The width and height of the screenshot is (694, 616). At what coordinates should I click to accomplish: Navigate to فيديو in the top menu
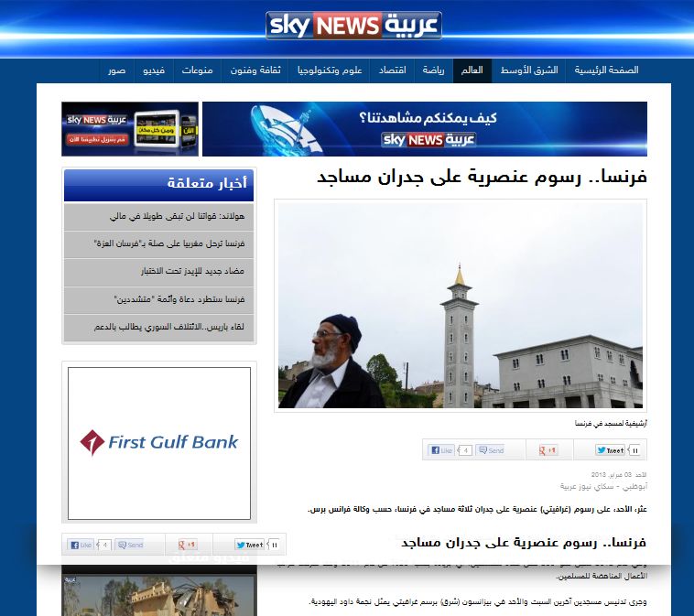pyautogui.click(x=153, y=70)
